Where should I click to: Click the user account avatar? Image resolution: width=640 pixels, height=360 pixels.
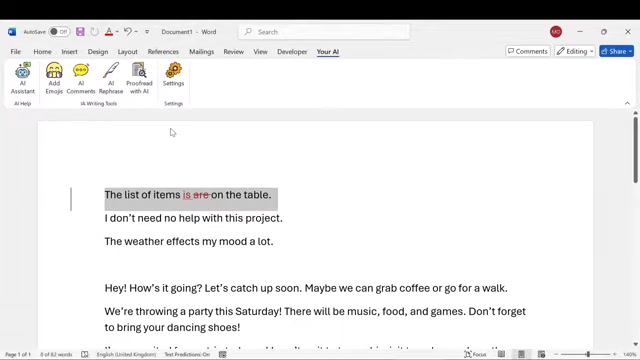point(556,32)
